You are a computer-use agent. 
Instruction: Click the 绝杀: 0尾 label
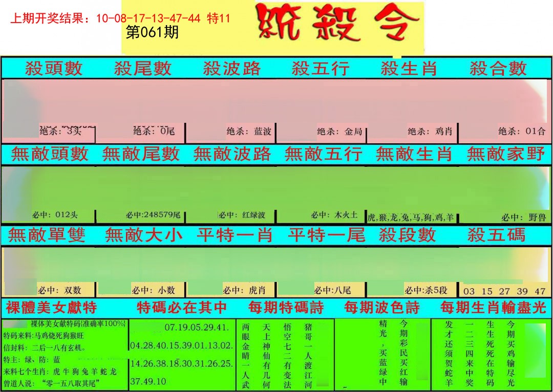tap(154, 132)
